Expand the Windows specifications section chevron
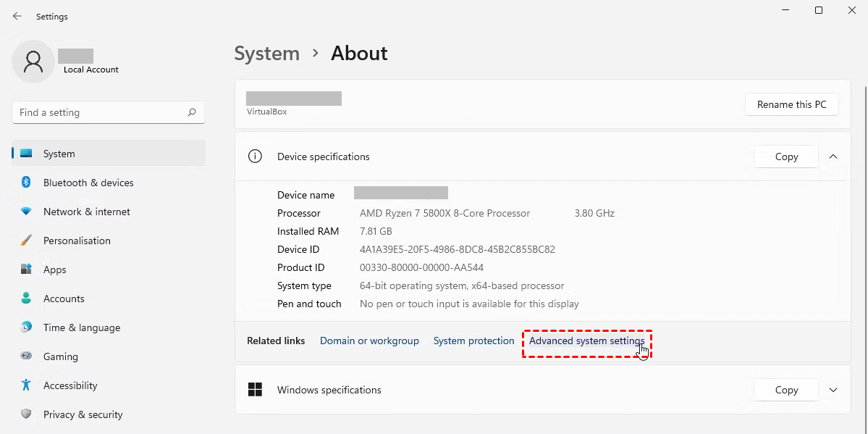The image size is (868, 434). click(x=833, y=390)
